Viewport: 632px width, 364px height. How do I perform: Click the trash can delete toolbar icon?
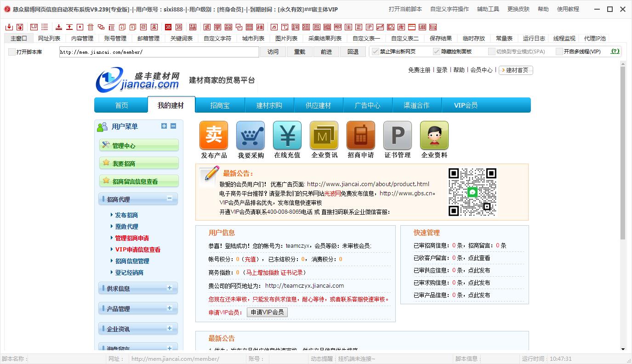[91, 27]
